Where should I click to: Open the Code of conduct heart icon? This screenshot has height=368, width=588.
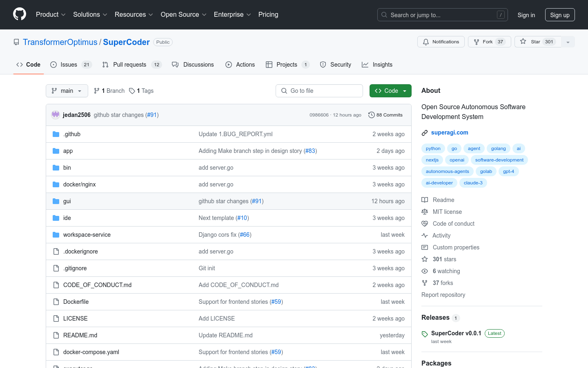click(425, 224)
